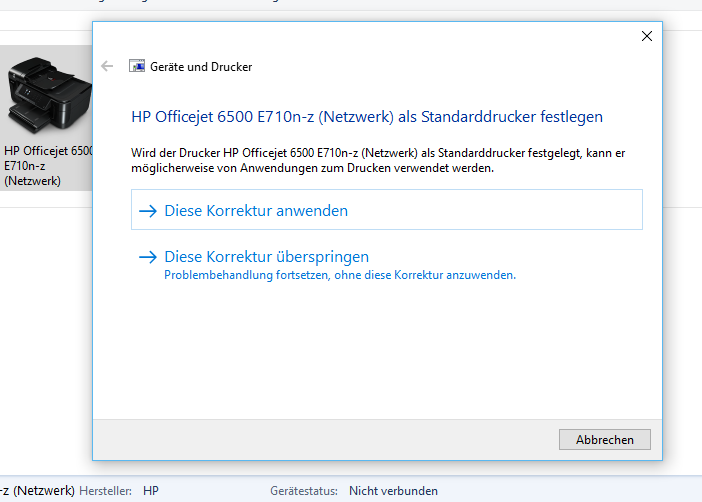
Task: Apply fix via 'Diese Korrektur anwenden'
Action: 386,210
